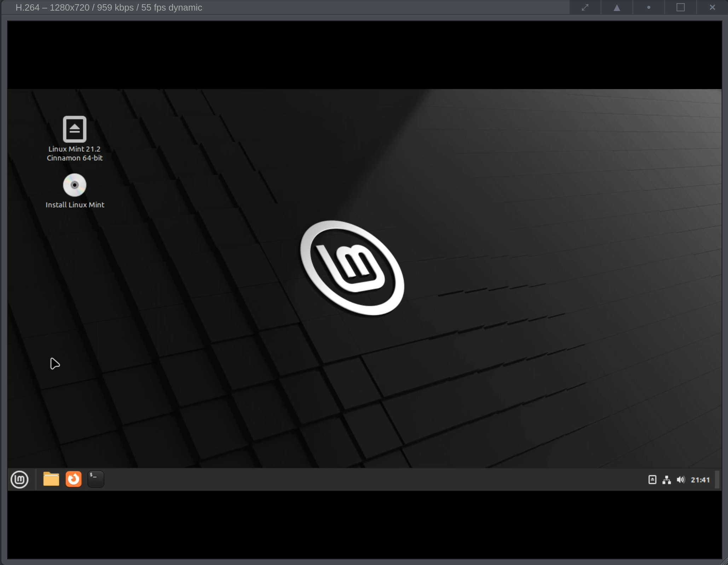Click the sound volume tray icon

pyautogui.click(x=681, y=480)
